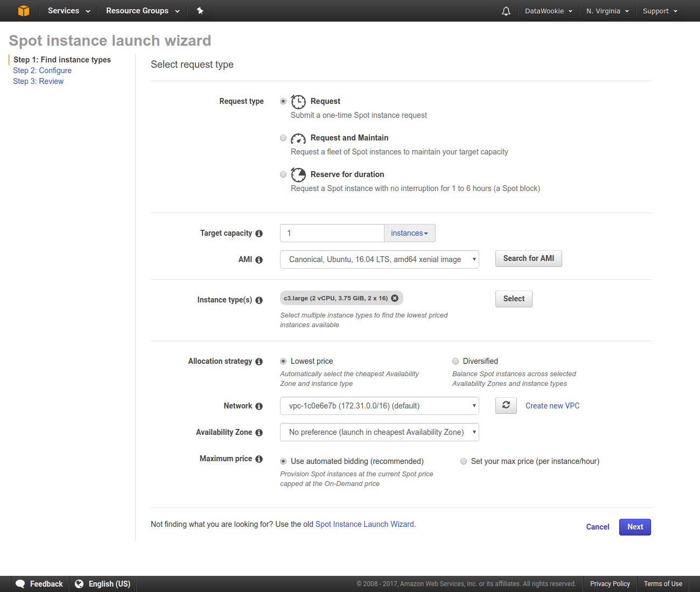
Task: Go to Step 2: Configure
Action: point(42,71)
